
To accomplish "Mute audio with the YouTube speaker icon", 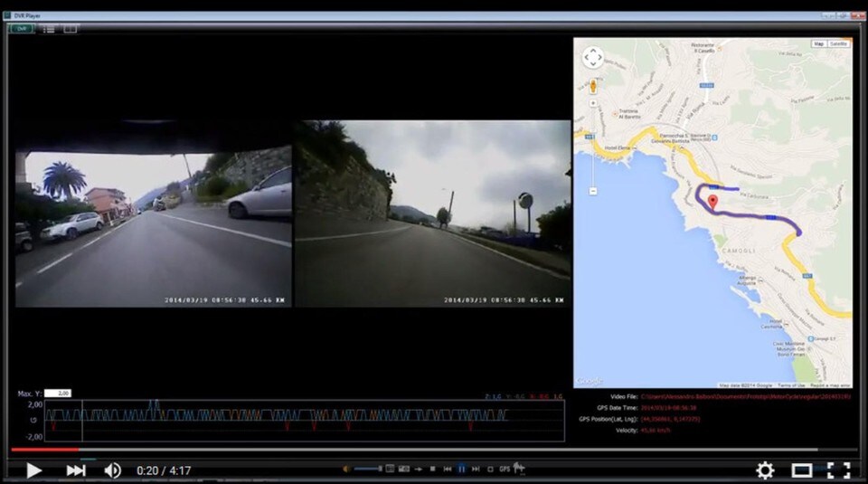I will (x=113, y=470).
